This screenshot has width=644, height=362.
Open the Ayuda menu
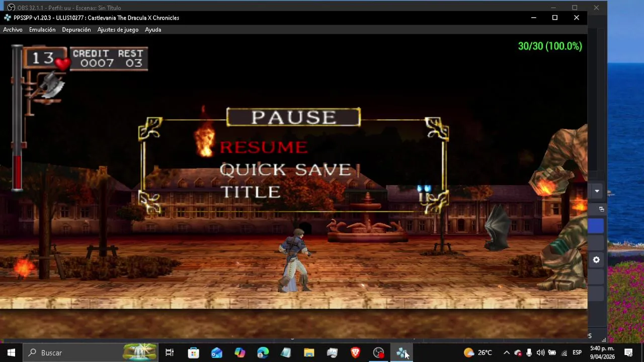point(153,30)
